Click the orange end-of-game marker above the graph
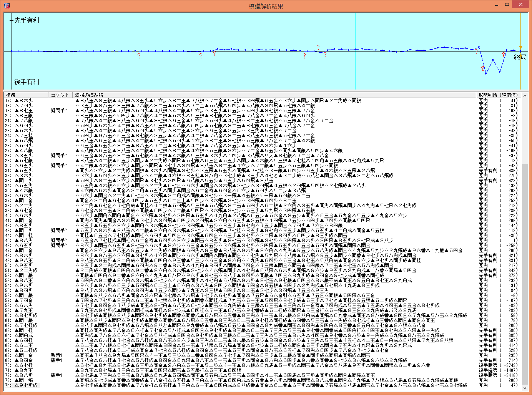 click(x=521, y=48)
